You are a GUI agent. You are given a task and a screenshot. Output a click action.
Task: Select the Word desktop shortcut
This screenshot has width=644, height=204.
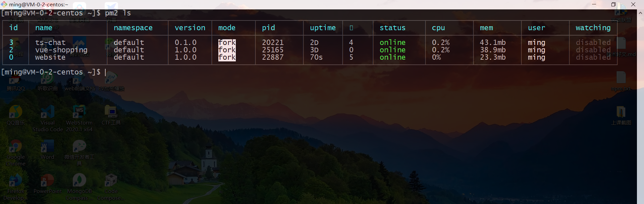[47, 147]
